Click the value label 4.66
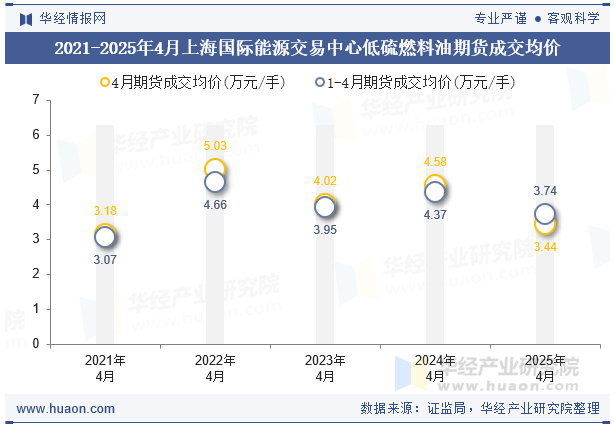This screenshot has height=427, width=615. [215, 205]
